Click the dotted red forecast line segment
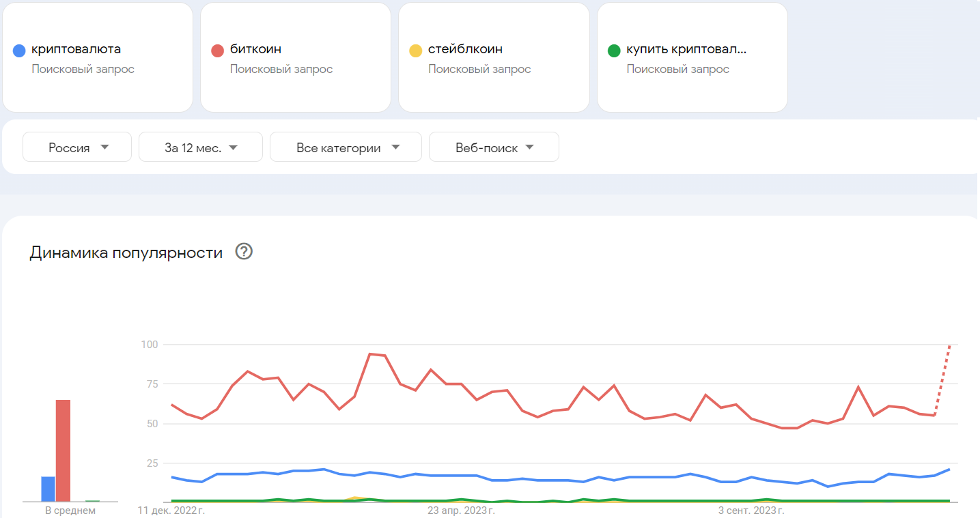 942,379
